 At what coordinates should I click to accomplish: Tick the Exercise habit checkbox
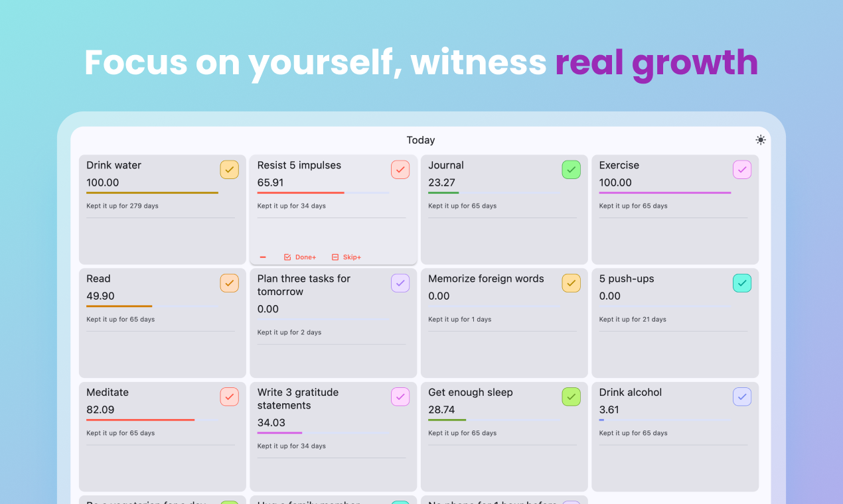pyautogui.click(x=742, y=170)
